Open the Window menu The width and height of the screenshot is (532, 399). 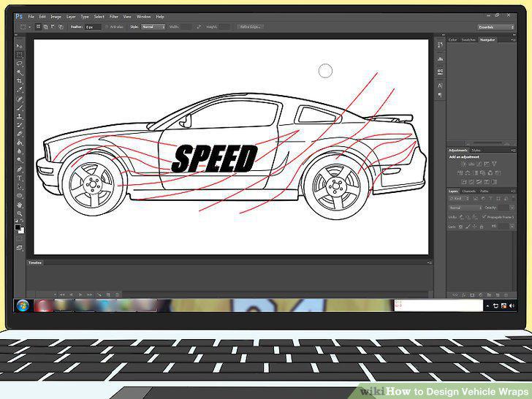143,16
